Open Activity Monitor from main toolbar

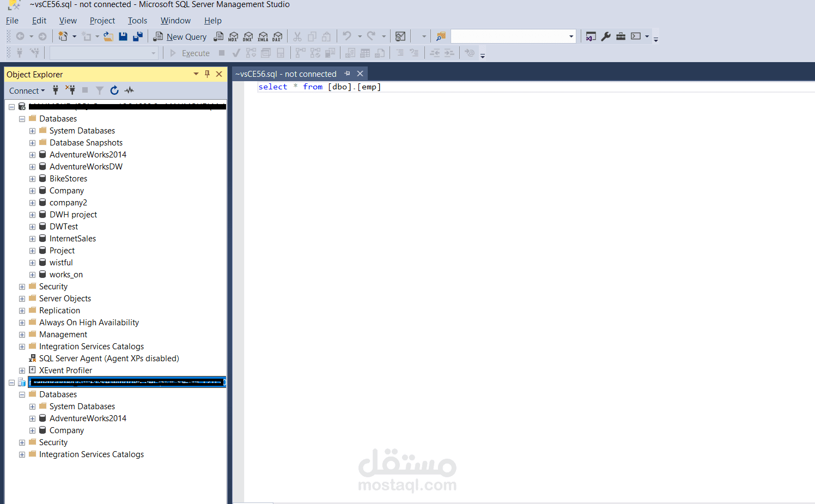(400, 37)
